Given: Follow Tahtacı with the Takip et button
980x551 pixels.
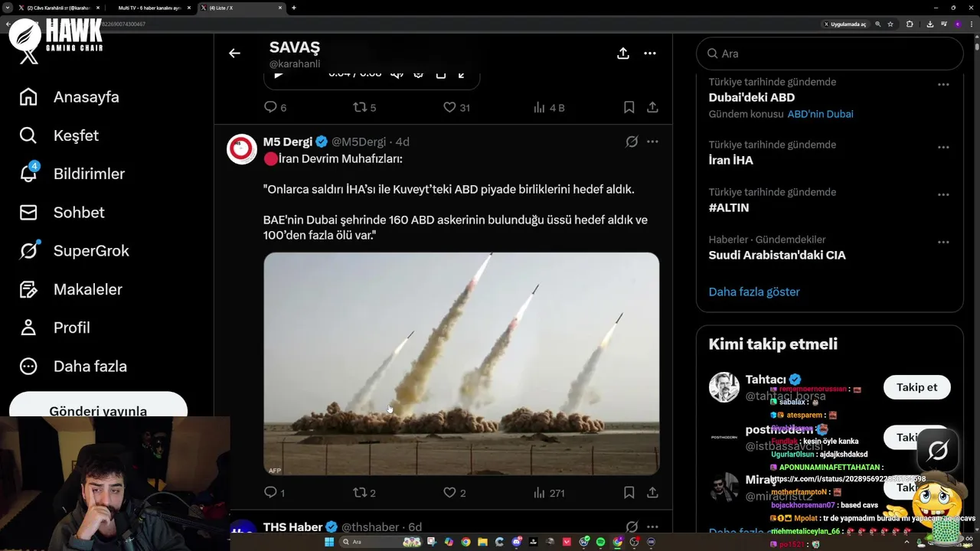Looking at the screenshot, I should click(916, 387).
